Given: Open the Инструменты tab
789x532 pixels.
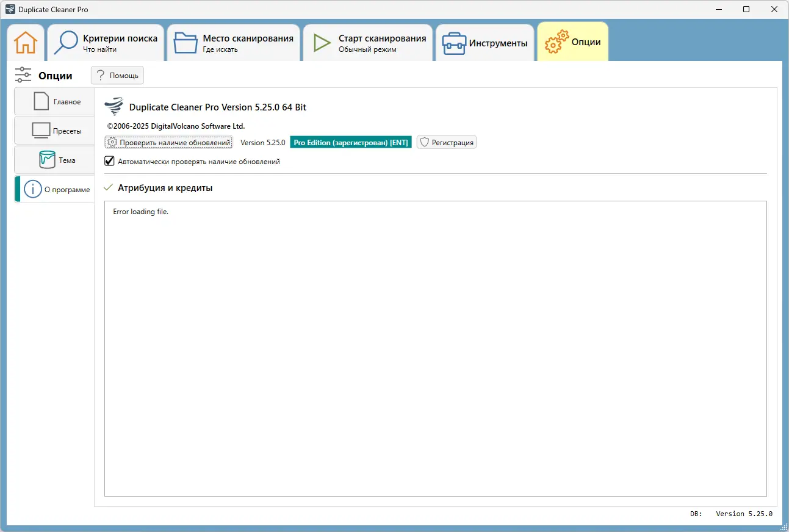Looking at the screenshot, I should coord(485,43).
